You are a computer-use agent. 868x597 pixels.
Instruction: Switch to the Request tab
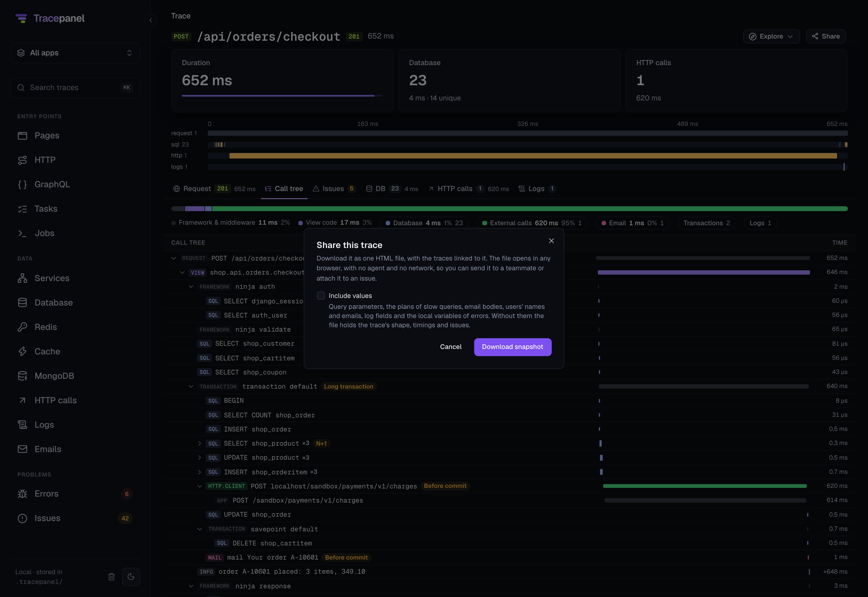point(214,189)
